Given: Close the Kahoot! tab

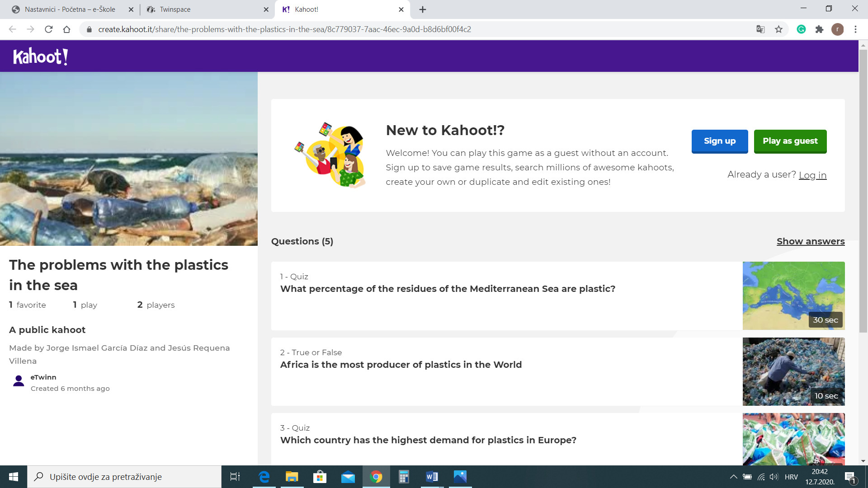Looking at the screenshot, I should click(x=401, y=9).
